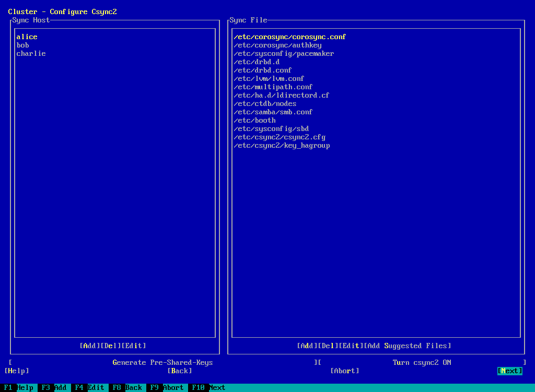Toggle the Turn csync2 ON button
Screen dimensions: 535x392
422,362
